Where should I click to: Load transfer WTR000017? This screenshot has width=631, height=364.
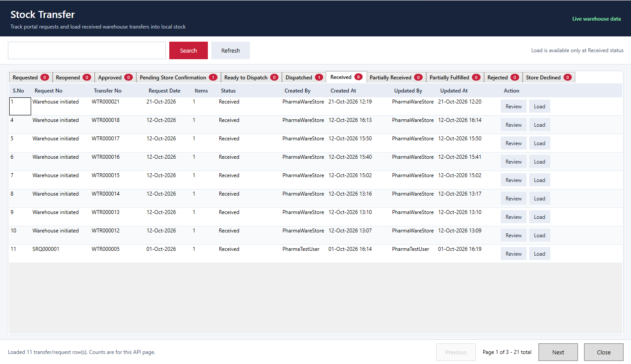click(x=539, y=143)
